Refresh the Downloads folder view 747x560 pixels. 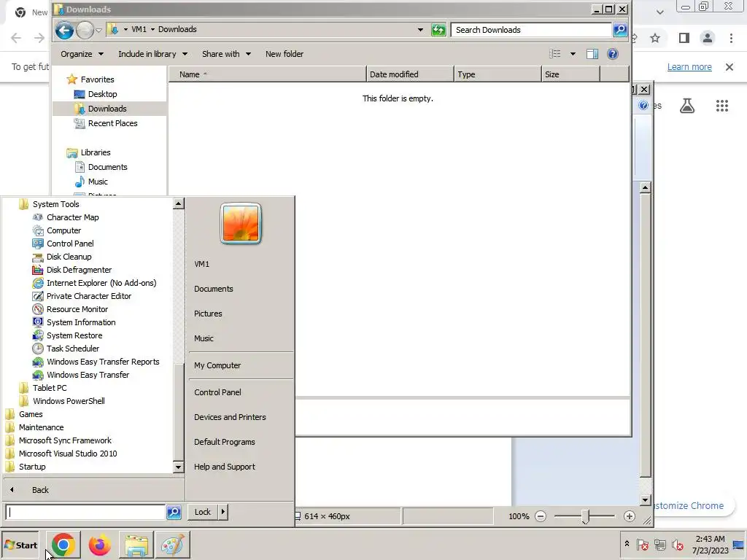[438, 30]
